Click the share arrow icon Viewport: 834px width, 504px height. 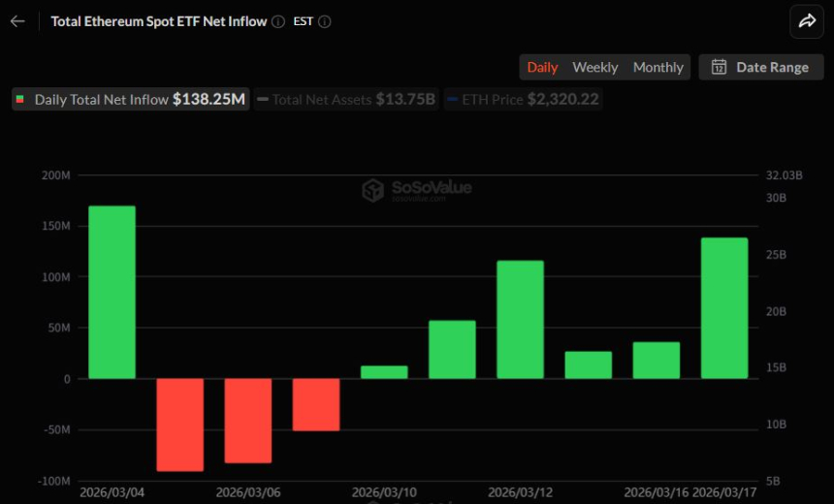(x=806, y=21)
